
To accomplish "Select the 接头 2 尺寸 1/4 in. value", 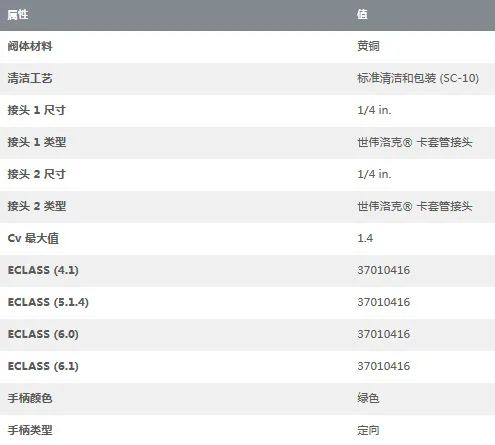I will 374,174.
